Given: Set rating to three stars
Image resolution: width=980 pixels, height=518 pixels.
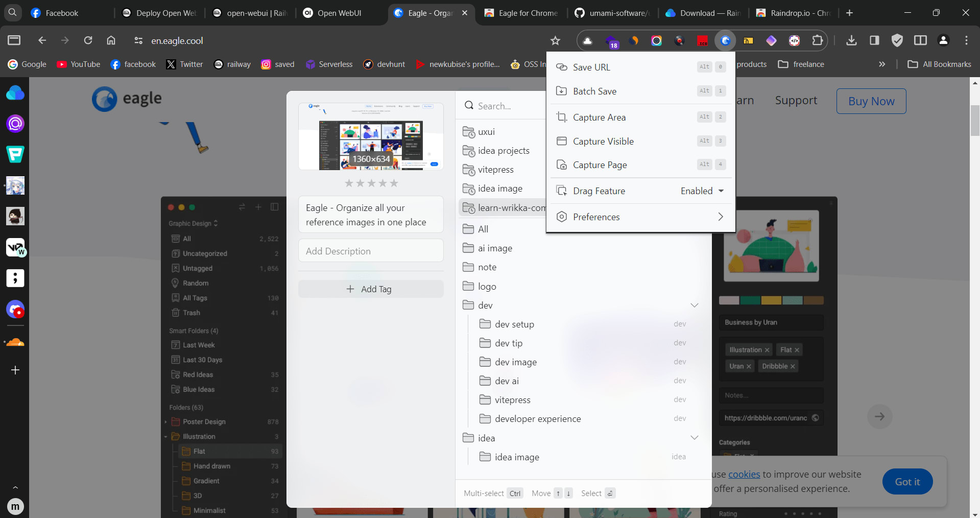Looking at the screenshot, I should [x=371, y=183].
